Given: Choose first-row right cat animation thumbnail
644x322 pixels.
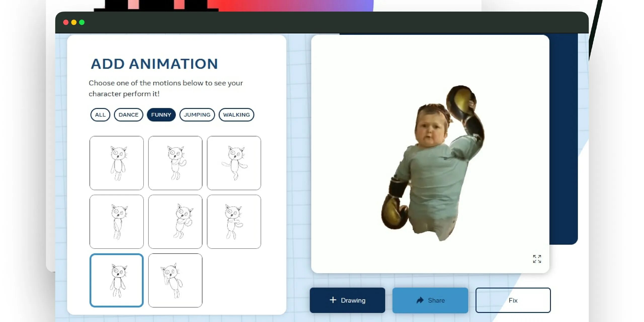Looking at the screenshot, I should [234, 163].
